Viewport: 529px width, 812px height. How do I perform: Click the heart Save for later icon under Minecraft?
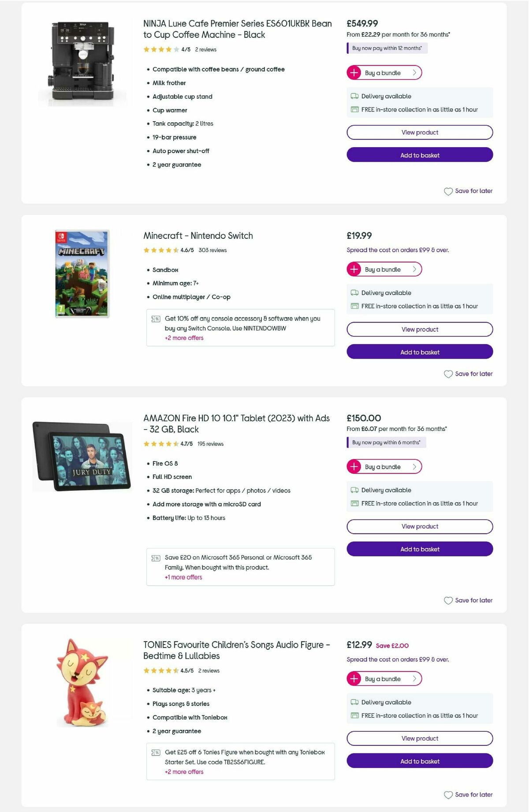click(448, 374)
